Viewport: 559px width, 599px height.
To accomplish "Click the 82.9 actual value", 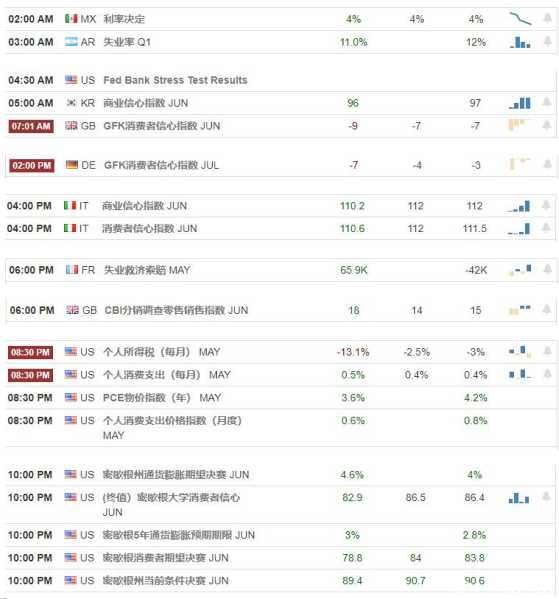I will coord(352,497).
